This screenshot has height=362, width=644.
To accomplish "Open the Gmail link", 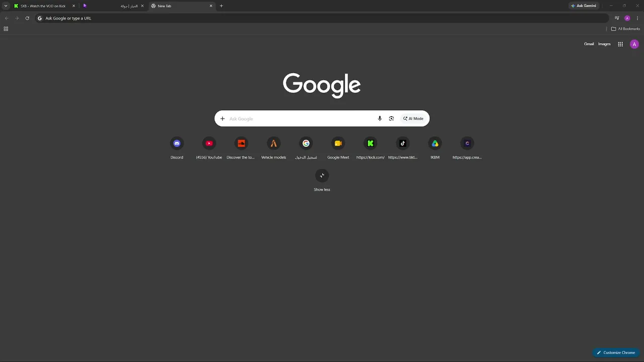I will (x=589, y=44).
